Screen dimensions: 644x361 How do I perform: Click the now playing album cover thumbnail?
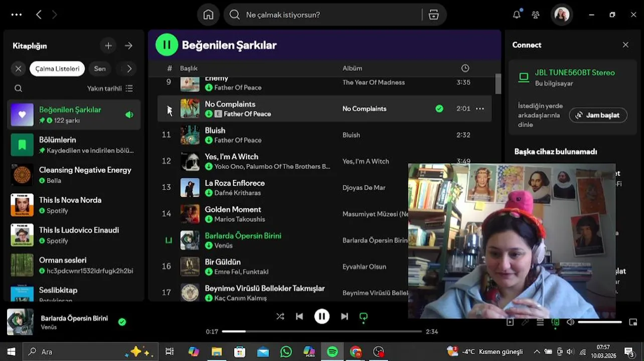(20, 322)
